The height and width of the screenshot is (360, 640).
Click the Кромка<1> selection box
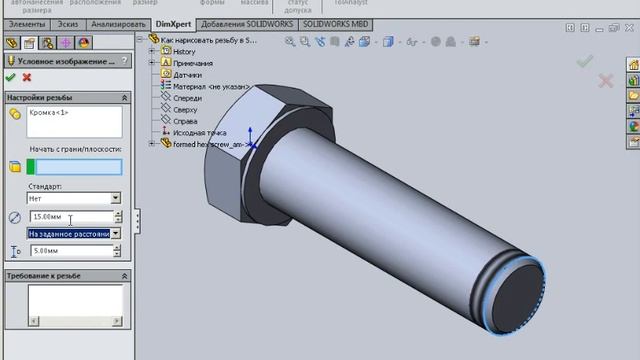pos(74,122)
